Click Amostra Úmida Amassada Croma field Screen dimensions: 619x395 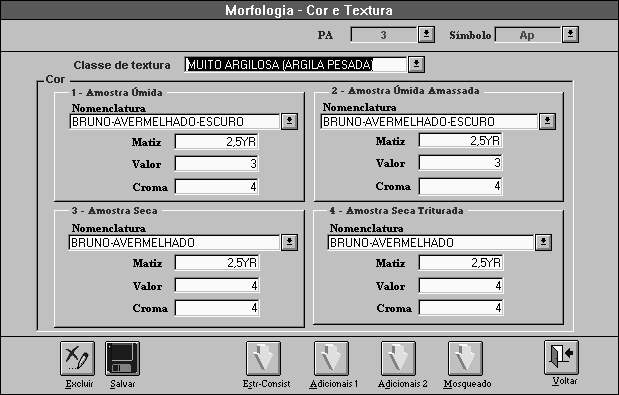pyautogui.click(x=460, y=186)
